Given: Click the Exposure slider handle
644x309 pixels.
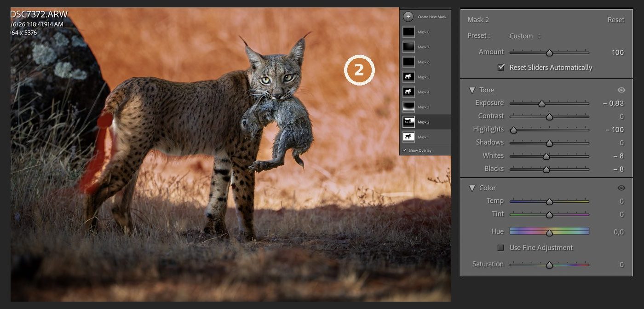Looking at the screenshot, I should [542, 104].
